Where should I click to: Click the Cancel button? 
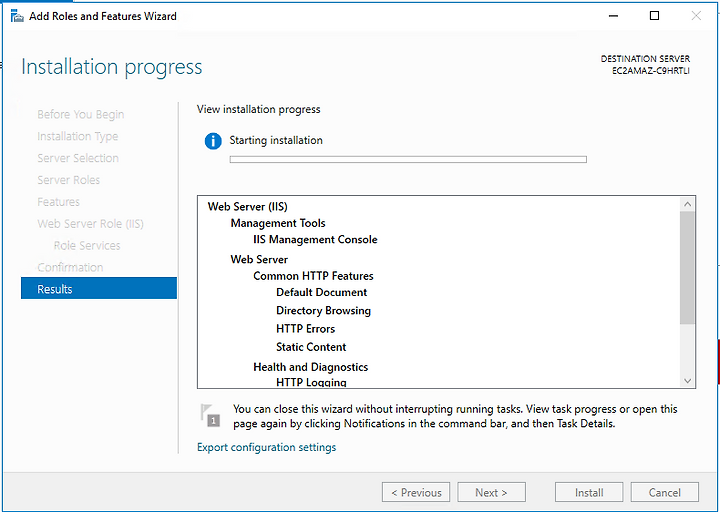tap(664, 492)
